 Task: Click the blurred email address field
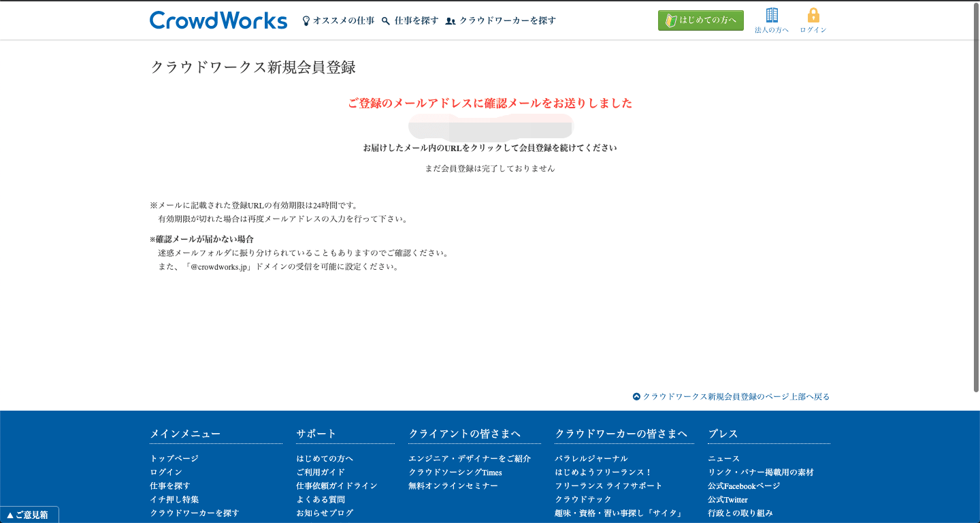tap(491, 127)
